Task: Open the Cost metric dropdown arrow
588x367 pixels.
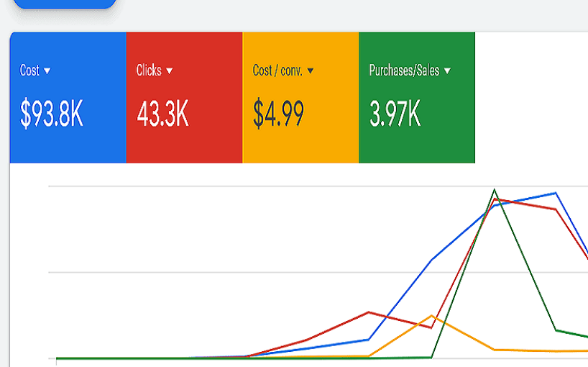Action: point(47,71)
